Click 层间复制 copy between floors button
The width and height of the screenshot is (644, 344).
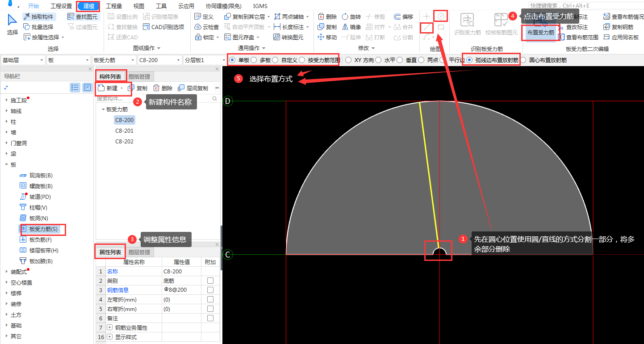click(x=192, y=88)
